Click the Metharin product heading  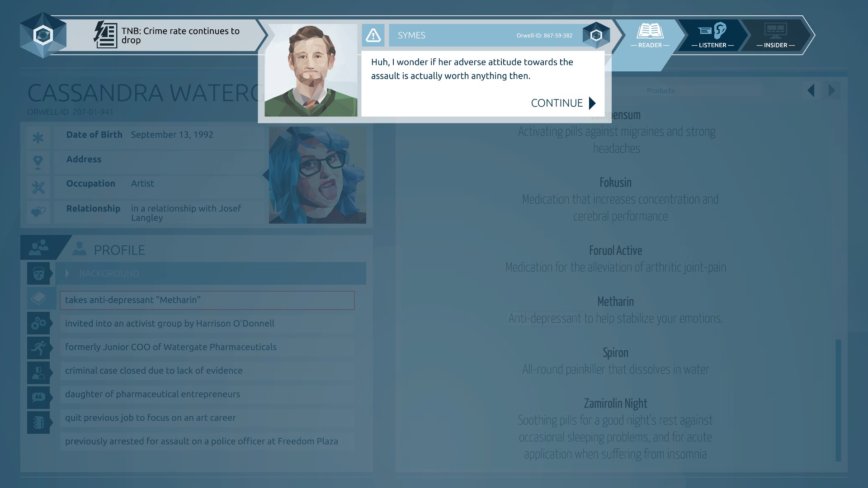pos(615,302)
